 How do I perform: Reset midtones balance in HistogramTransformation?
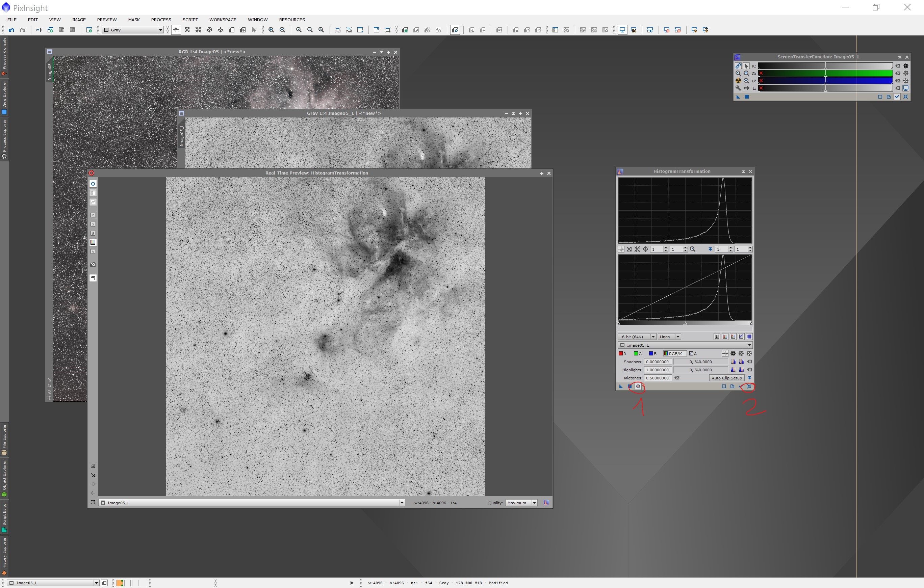pyautogui.click(x=677, y=378)
